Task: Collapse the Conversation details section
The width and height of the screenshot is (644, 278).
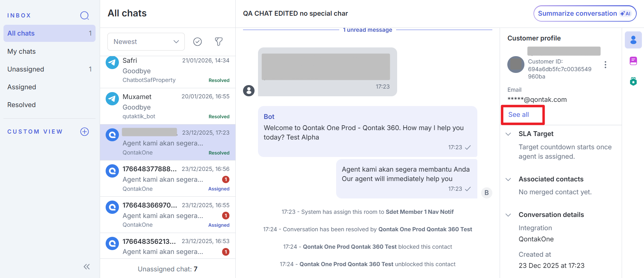Action: [508, 215]
